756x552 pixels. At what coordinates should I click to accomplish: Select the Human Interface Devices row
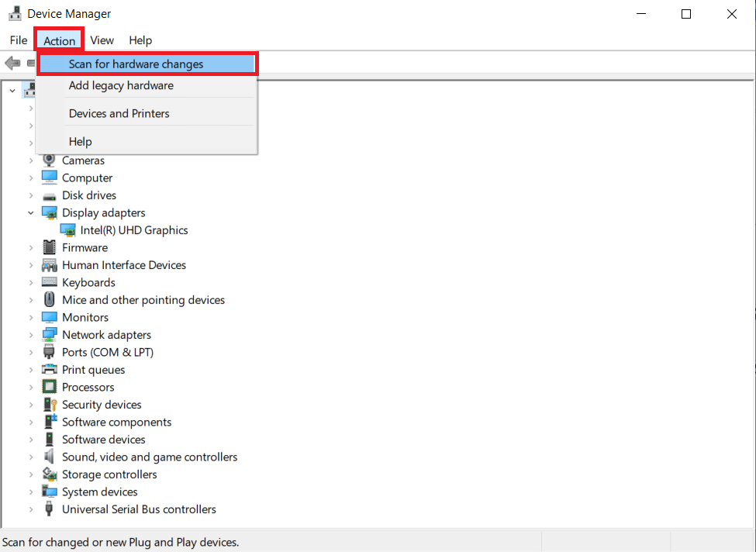click(x=124, y=265)
